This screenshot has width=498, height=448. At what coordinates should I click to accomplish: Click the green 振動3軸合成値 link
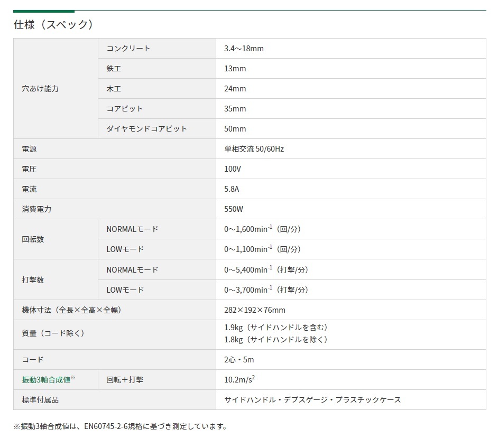[x=45, y=379]
